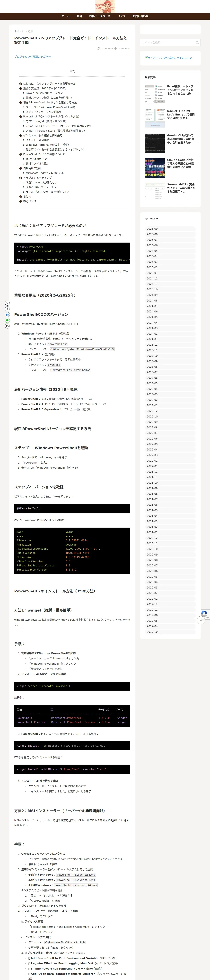
Task: Jump to はじめに：なぜアップグレードが必要なのか in the contents
Action: coord(49,84)
